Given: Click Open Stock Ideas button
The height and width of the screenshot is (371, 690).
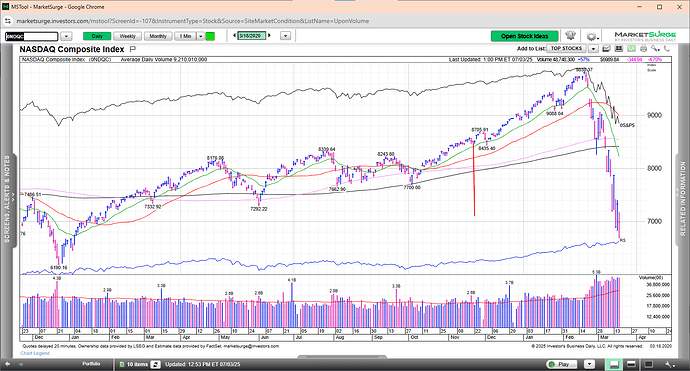Looking at the screenshot, I should point(525,36).
